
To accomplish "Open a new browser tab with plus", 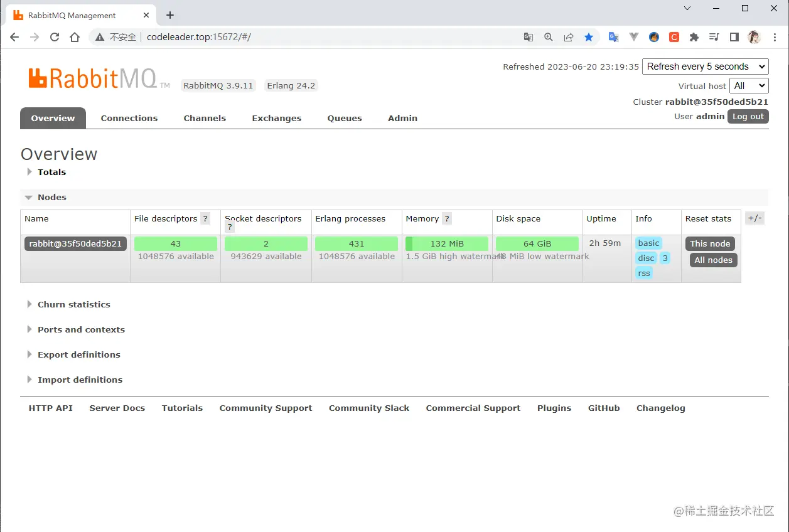I will [x=170, y=15].
